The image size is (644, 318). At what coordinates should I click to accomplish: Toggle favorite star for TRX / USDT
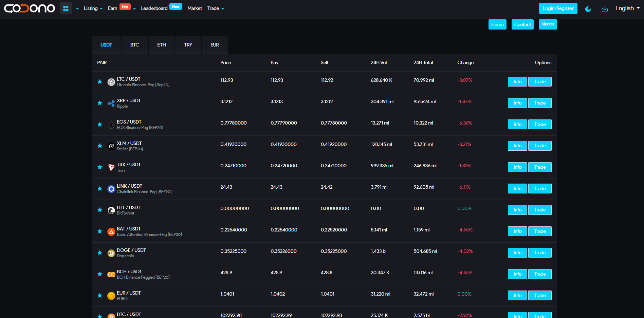click(x=100, y=167)
